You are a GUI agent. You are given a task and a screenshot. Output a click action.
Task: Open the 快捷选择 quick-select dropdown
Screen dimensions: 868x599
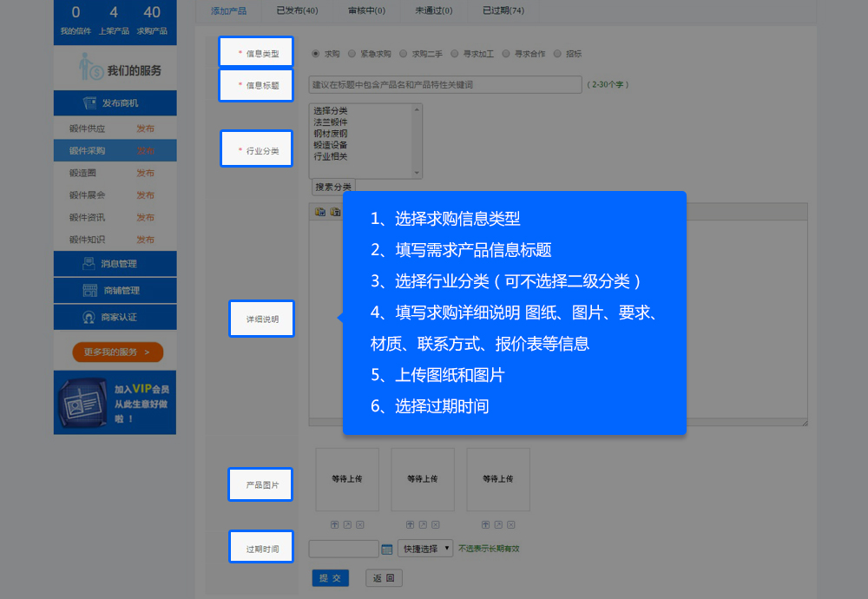(425, 549)
